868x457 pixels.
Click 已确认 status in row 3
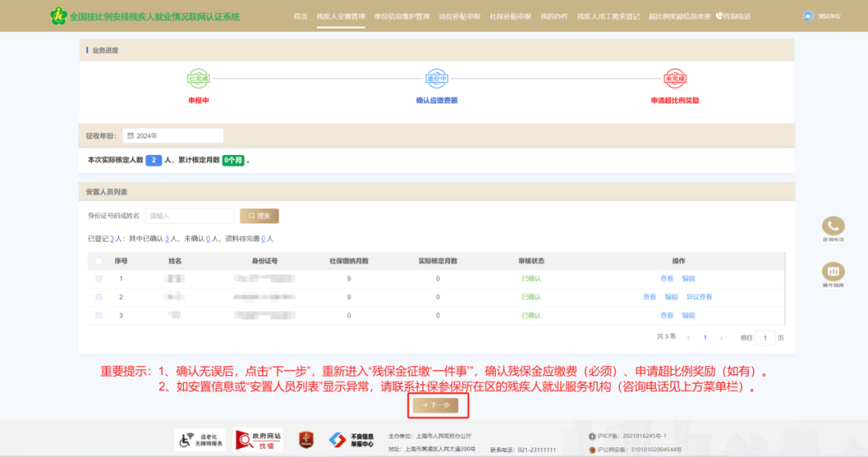click(531, 316)
